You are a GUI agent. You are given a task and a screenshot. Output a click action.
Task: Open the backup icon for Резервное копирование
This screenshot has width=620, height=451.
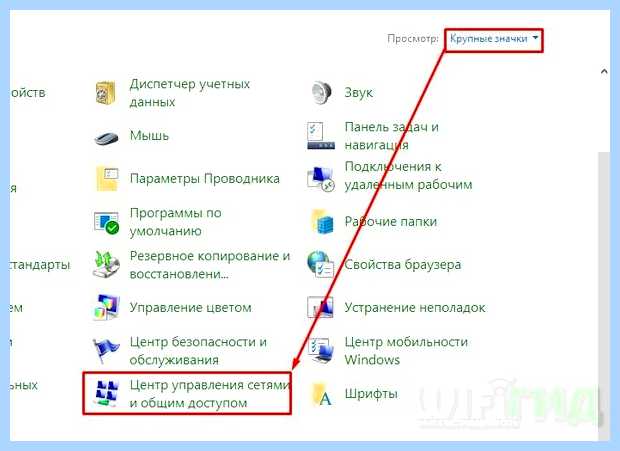[106, 264]
